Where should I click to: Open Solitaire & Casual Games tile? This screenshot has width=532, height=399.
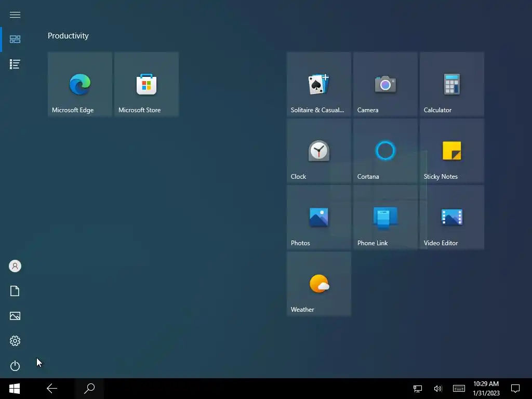318,84
